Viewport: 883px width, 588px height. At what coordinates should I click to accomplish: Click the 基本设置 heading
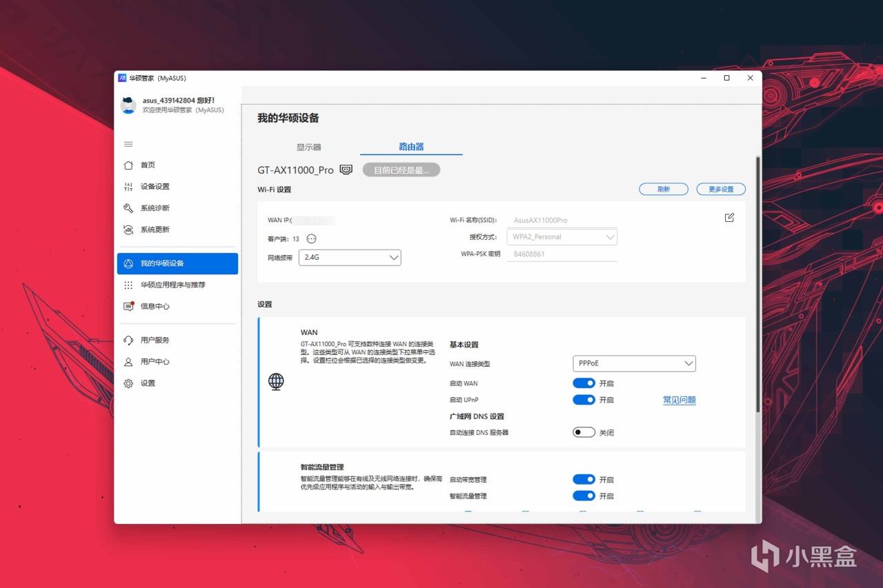pos(464,345)
